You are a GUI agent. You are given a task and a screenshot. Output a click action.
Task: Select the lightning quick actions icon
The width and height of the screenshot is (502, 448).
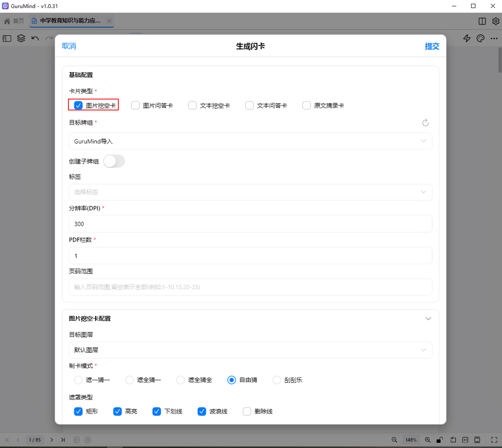pos(467,38)
